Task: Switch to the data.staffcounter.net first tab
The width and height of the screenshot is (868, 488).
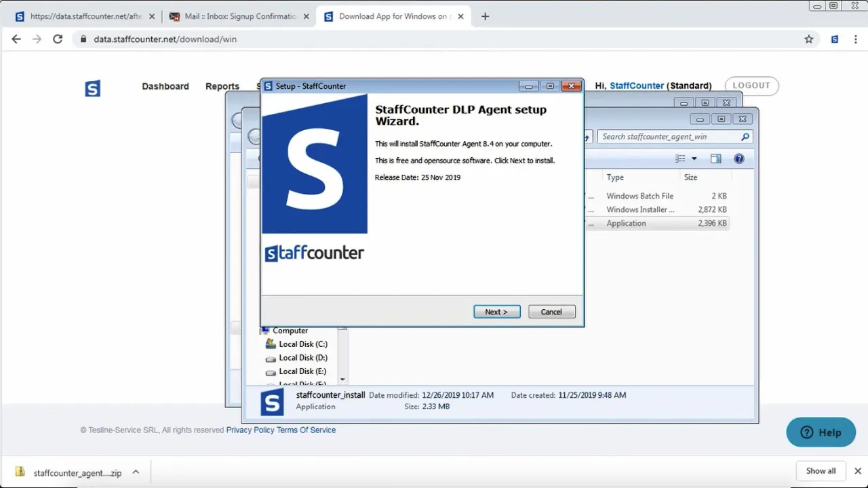Action: [84, 16]
